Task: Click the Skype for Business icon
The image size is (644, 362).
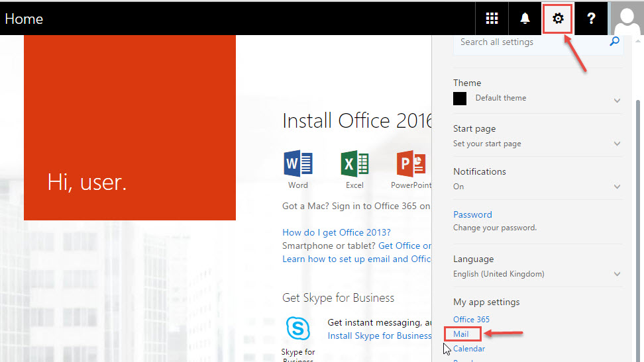Action: coord(298,328)
